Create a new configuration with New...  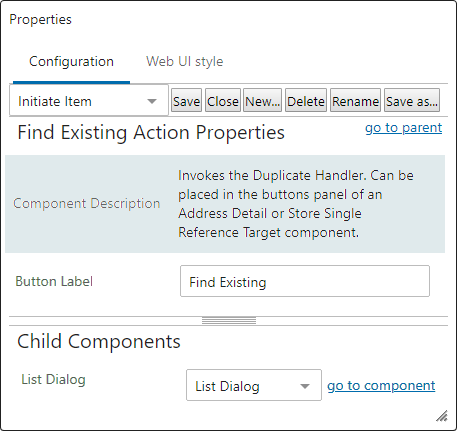262,100
